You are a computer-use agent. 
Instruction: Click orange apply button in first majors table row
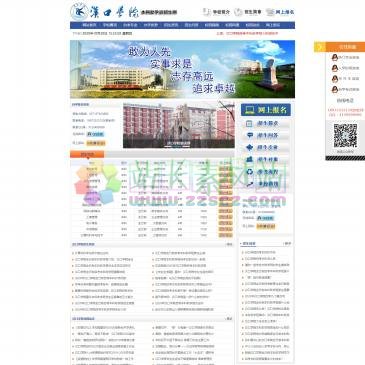point(225,169)
